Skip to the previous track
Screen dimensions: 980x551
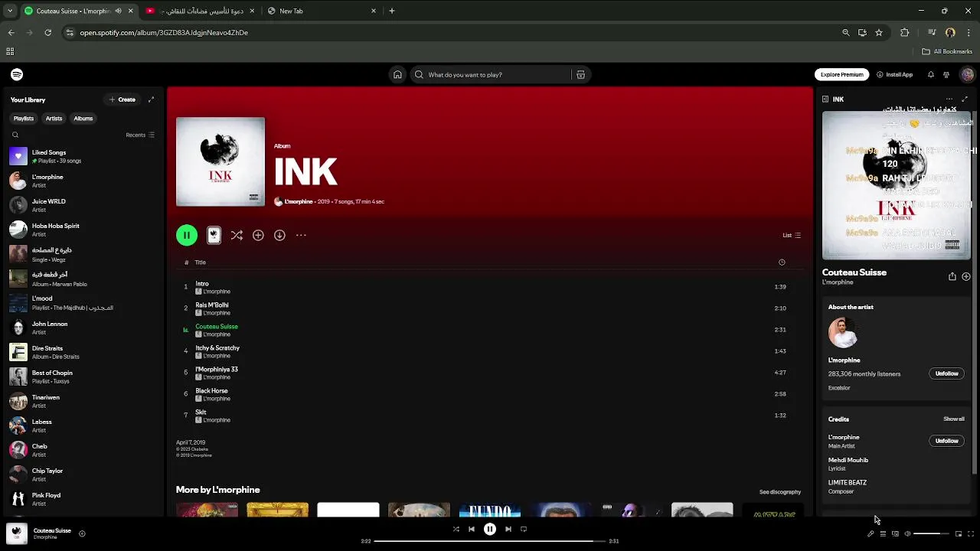coord(472,529)
